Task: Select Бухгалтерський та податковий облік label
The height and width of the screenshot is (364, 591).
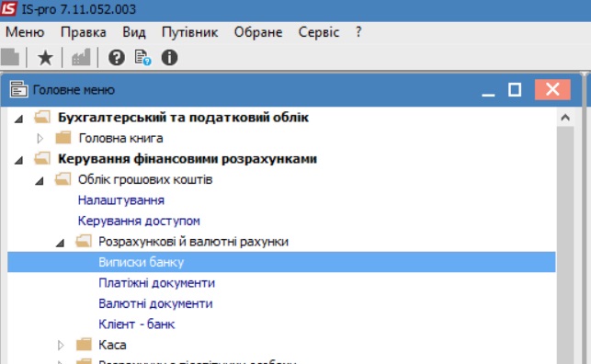Action: (x=183, y=117)
